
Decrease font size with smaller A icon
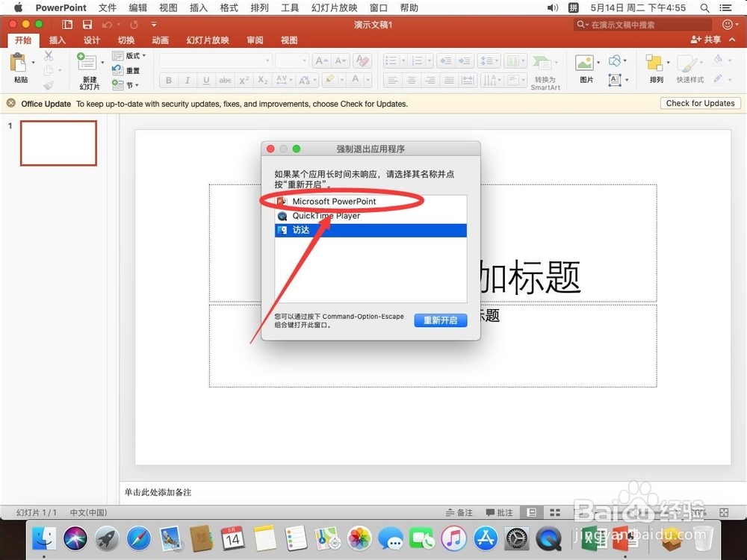point(340,60)
